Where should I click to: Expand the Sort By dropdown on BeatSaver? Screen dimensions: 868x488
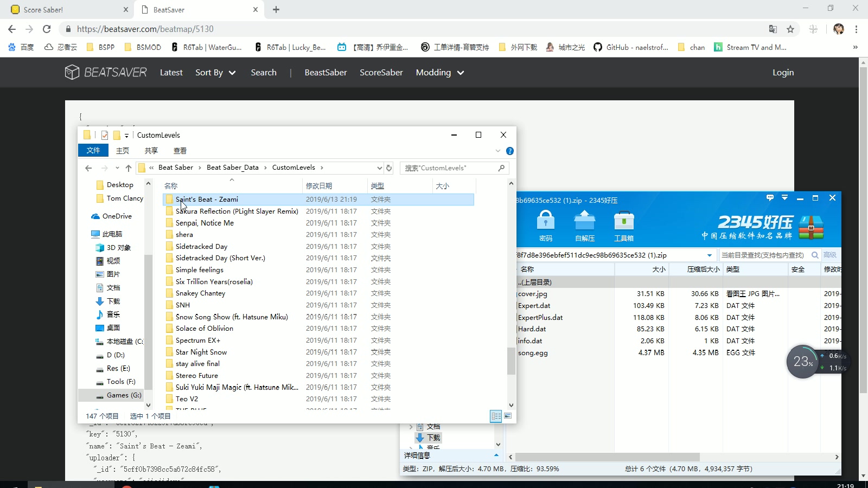pyautogui.click(x=215, y=73)
